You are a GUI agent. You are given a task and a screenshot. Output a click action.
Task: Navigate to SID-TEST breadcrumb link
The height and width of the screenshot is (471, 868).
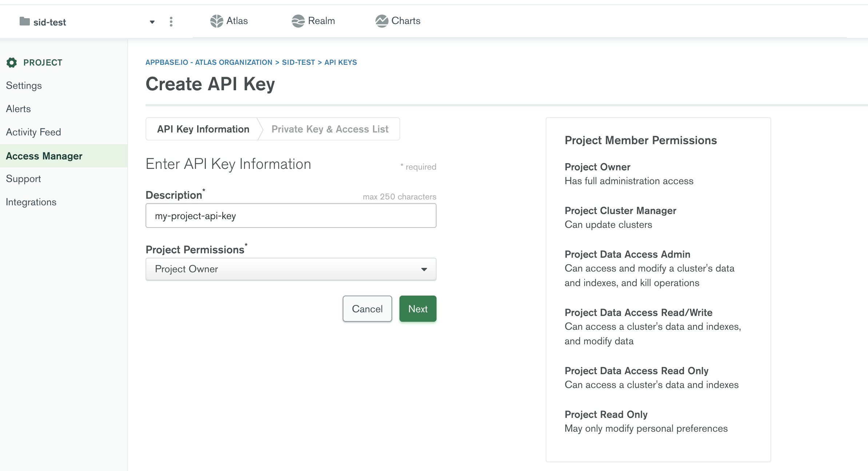click(298, 62)
